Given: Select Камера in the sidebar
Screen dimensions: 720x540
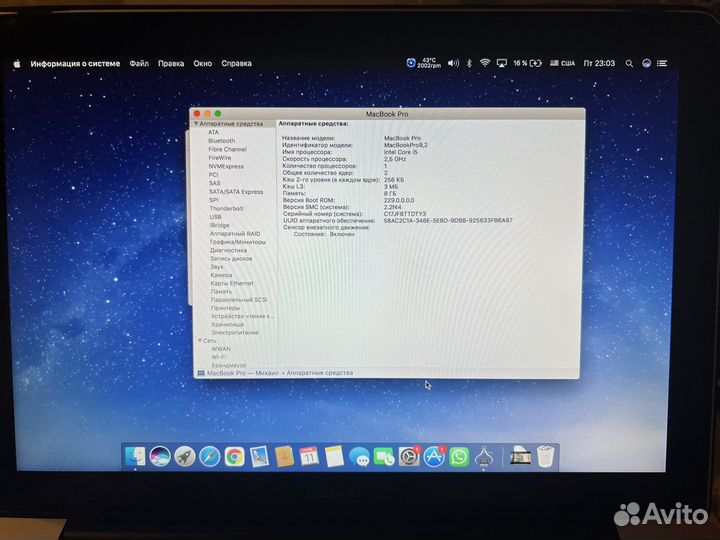Looking at the screenshot, I should (221, 275).
